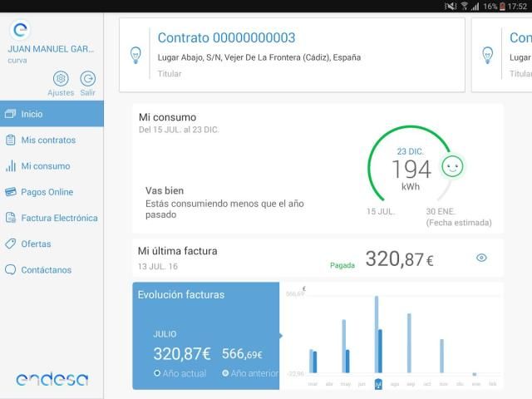532x399 pixels.
Task: Open Ajustes settings gear icon
Action: pyautogui.click(x=61, y=79)
